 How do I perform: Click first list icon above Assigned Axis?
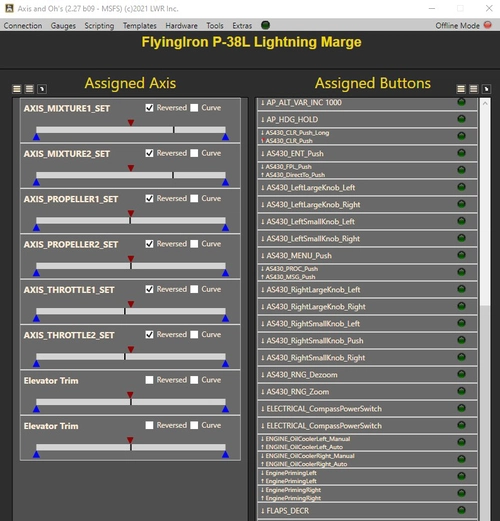[17, 89]
